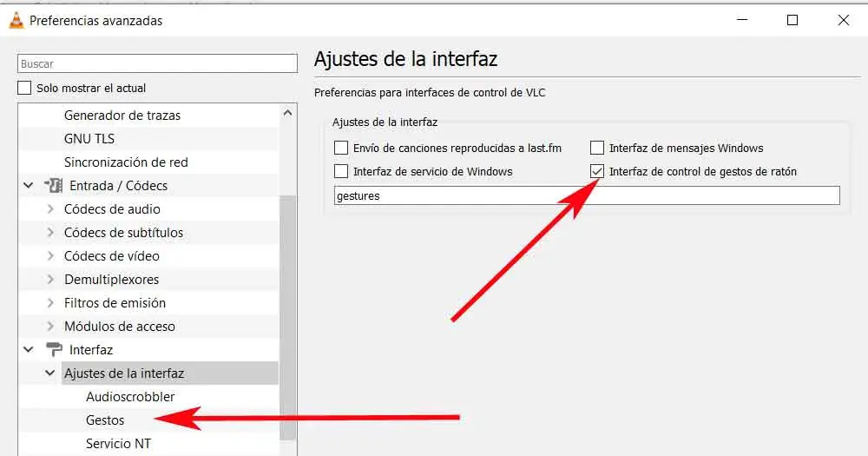Maximize the Preferencias avanzadas window
Viewport: 868px width, 456px height.
pyautogui.click(x=792, y=20)
